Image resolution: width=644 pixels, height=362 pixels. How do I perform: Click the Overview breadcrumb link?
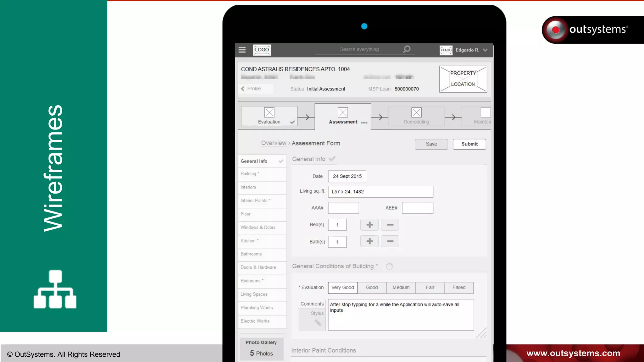click(x=274, y=143)
